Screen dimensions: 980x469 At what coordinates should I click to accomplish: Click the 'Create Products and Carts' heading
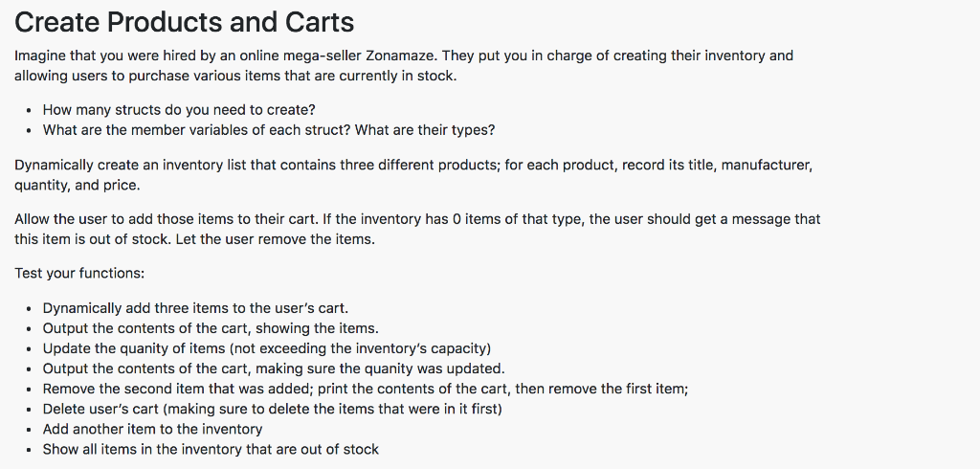point(185,23)
